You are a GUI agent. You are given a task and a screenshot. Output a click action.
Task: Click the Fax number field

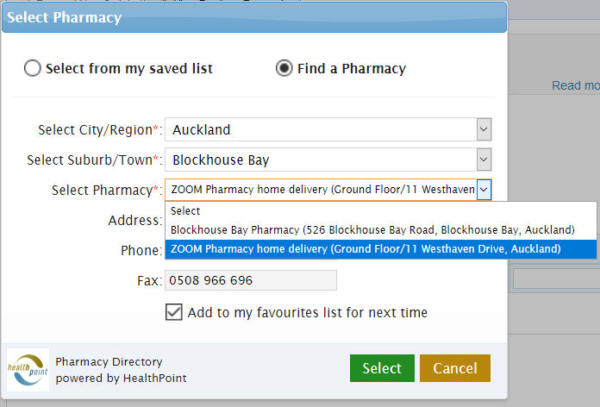pyautogui.click(x=251, y=280)
